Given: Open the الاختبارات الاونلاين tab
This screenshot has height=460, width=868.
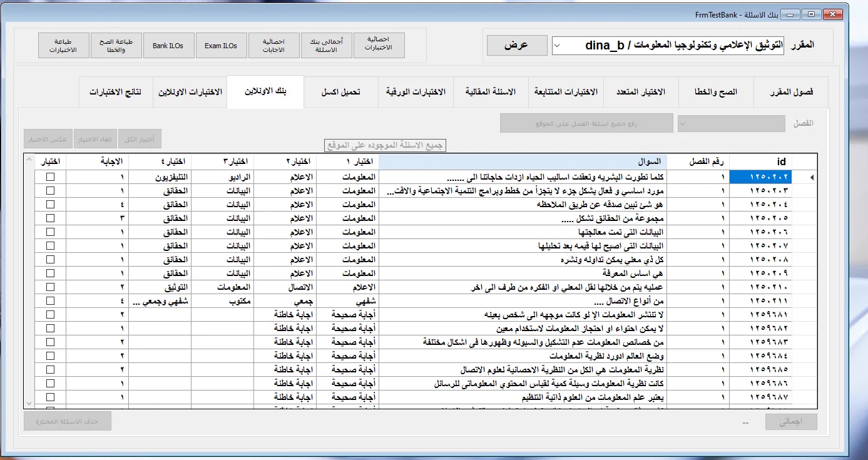Looking at the screenshot, I should tap(190, 92).
